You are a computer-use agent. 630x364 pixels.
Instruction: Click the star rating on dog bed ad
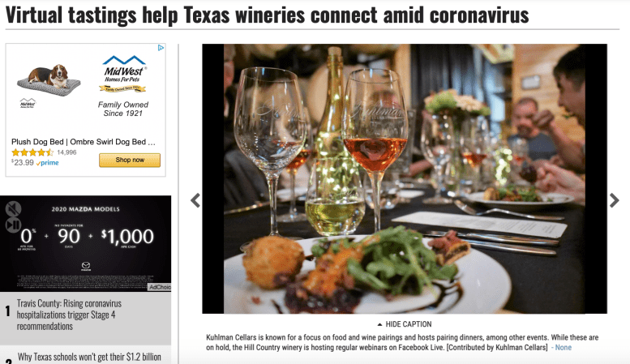point(32,152)
